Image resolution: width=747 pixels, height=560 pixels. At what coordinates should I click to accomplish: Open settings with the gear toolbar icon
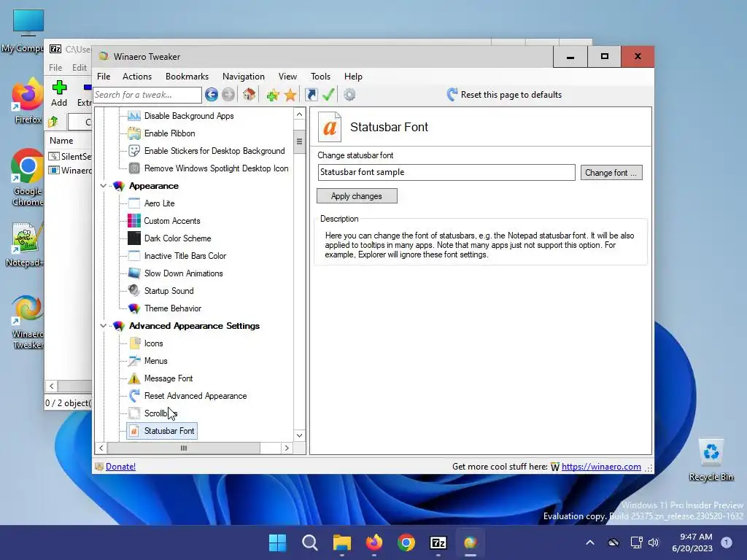(349, 95)
